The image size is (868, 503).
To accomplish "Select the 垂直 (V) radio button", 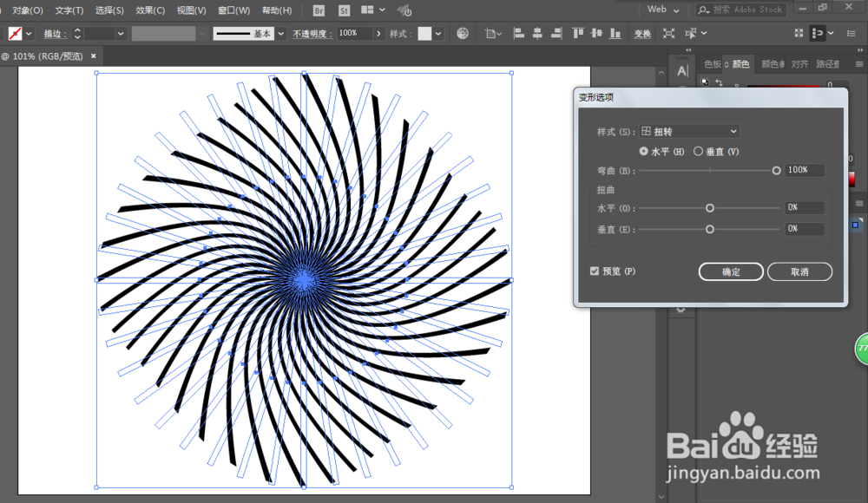I will coord(698,151).
